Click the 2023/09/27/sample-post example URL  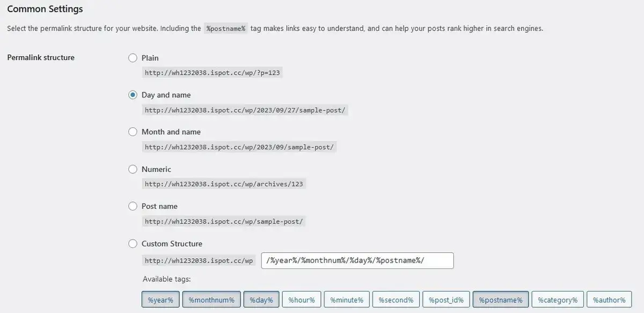click(245, 110)
